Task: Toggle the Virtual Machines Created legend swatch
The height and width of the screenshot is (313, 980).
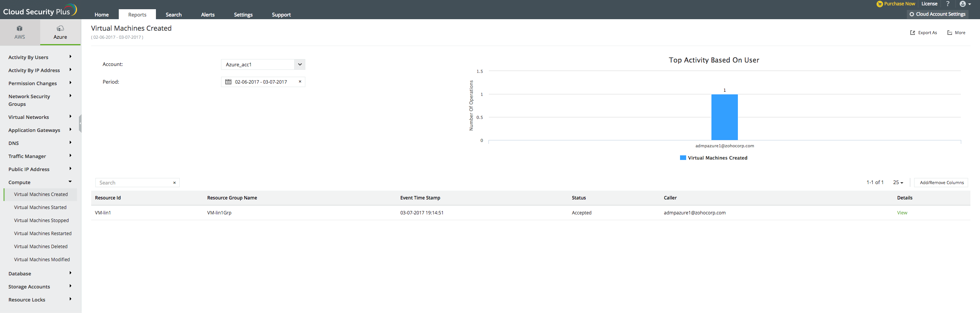Action: pos(683,158)
